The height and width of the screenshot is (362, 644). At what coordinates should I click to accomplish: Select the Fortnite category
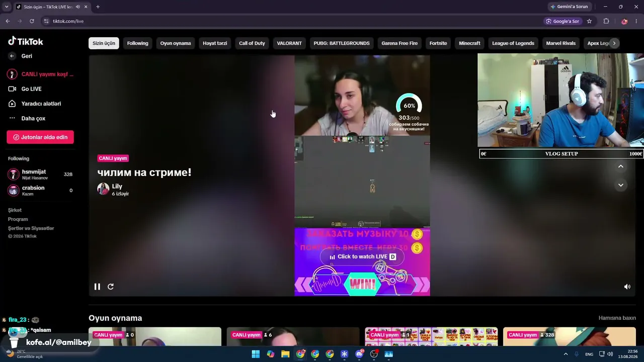point(438,43)
